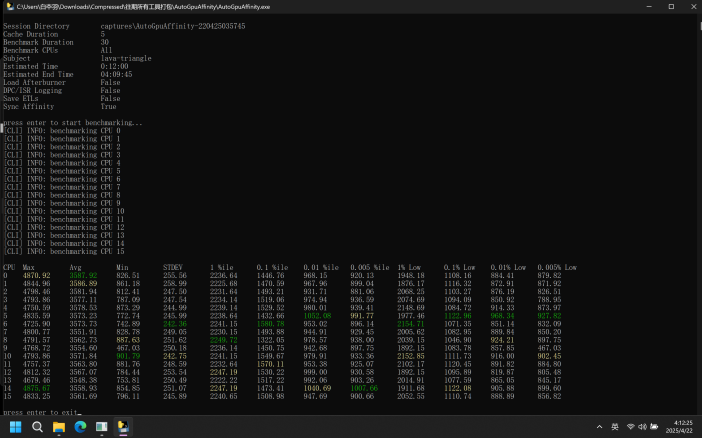This screenshot has height=438, width=702.
Task: Click the green 0.005% Low value 927.82
Action: 549,316
